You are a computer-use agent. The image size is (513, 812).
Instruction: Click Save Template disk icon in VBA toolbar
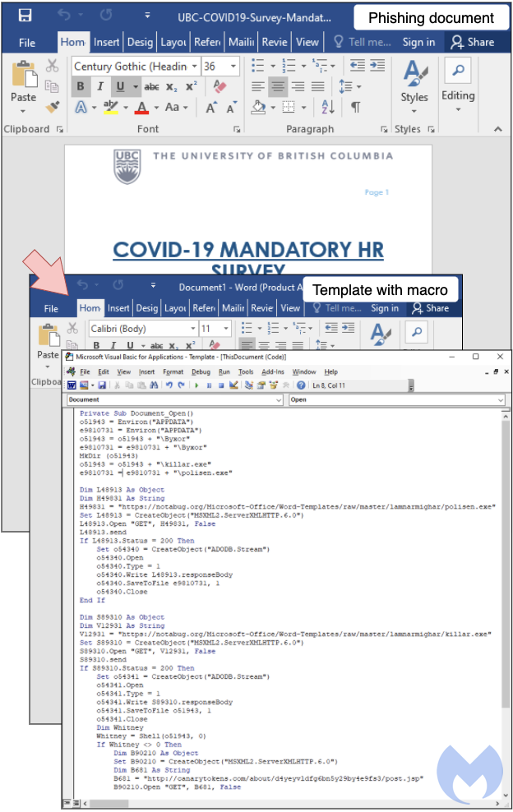102,385
